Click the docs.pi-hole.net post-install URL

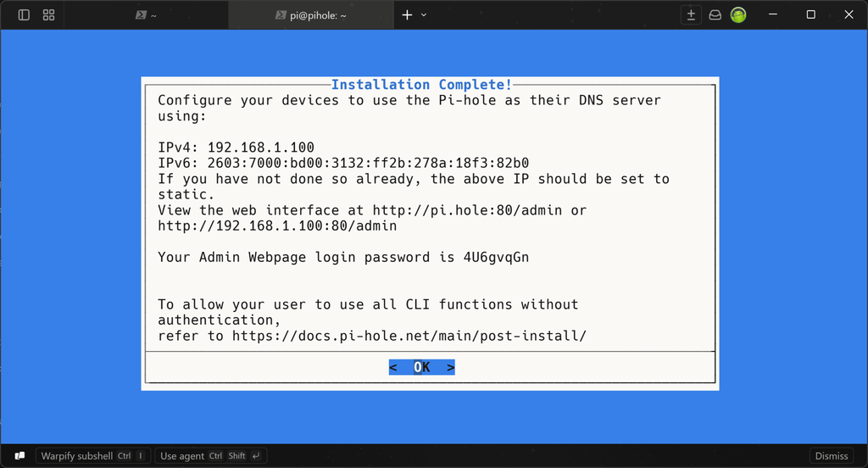click(409, 337)
